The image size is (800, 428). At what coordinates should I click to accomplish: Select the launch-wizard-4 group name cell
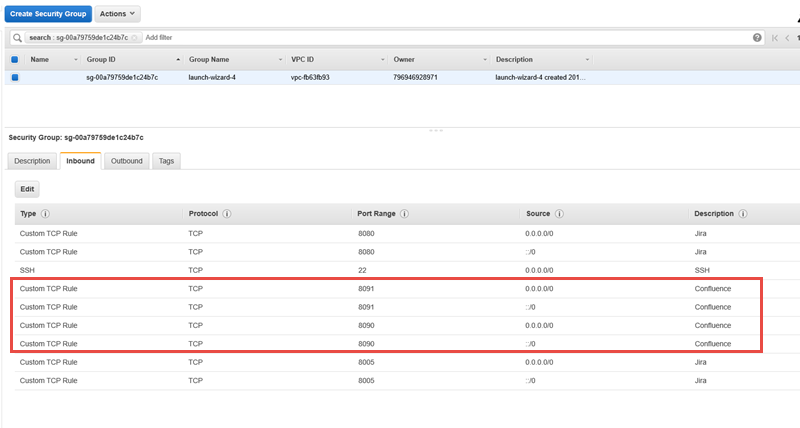tap(212, 78)
